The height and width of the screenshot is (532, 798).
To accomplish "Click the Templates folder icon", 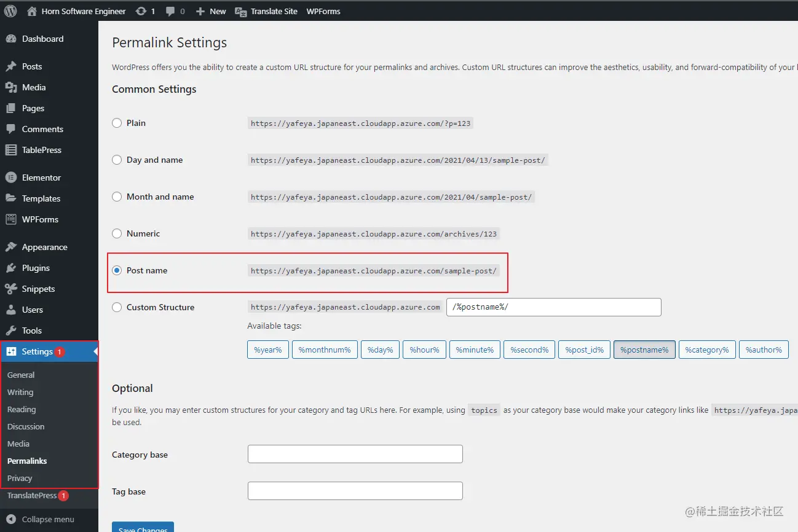I will (11, 198).
